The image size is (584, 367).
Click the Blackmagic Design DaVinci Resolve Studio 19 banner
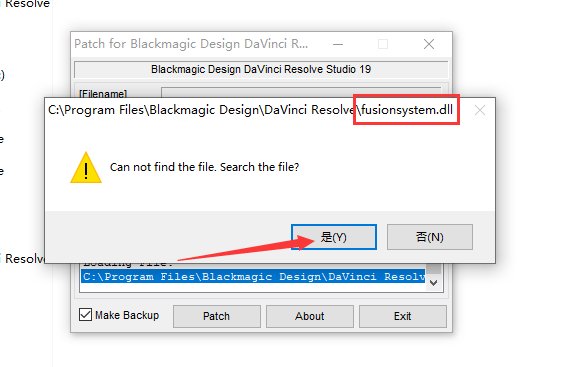click(261, 69)
